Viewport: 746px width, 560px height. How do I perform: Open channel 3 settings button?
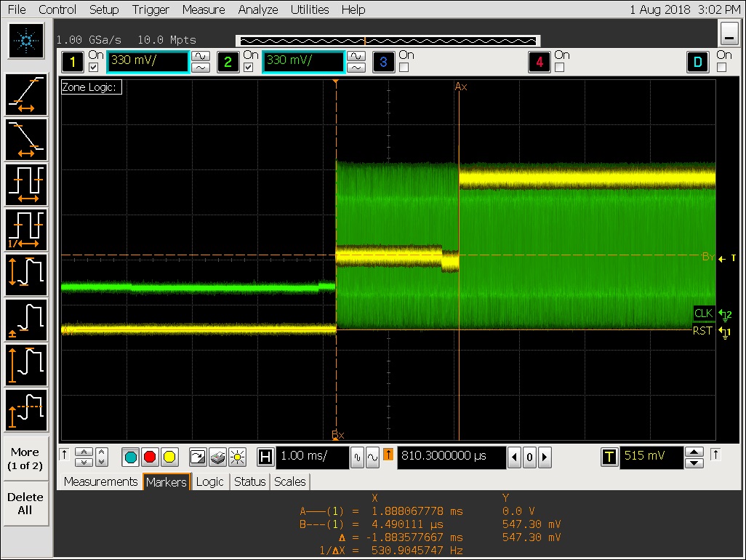point(383,62)
